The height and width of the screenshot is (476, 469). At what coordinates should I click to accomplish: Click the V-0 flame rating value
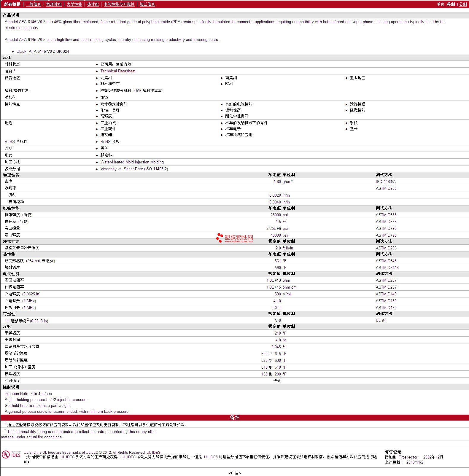(278, 321)
